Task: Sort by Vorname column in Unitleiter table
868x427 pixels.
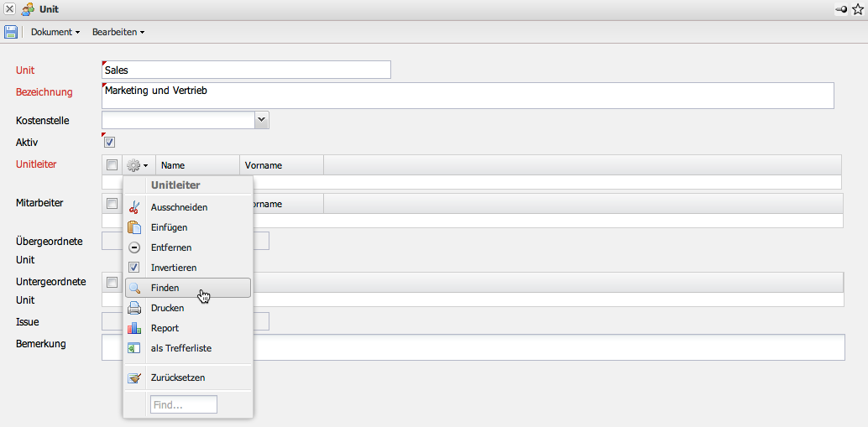Action: [282, 164]
